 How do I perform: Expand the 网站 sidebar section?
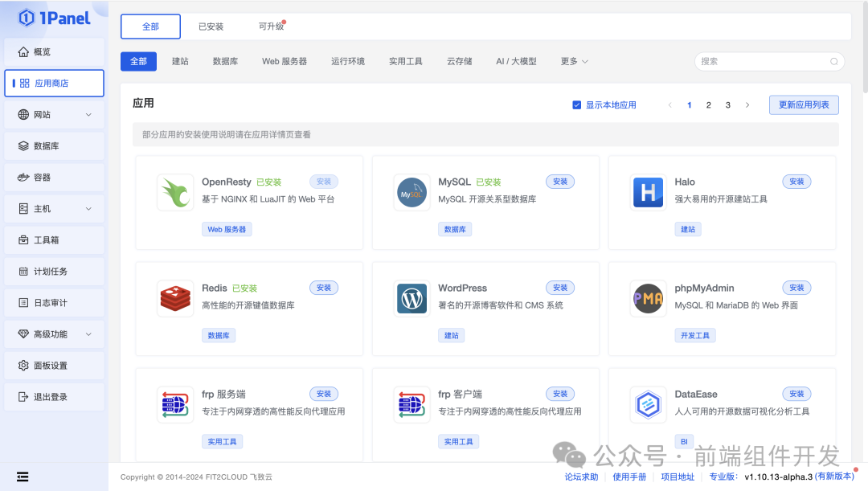tap(54, 114)
